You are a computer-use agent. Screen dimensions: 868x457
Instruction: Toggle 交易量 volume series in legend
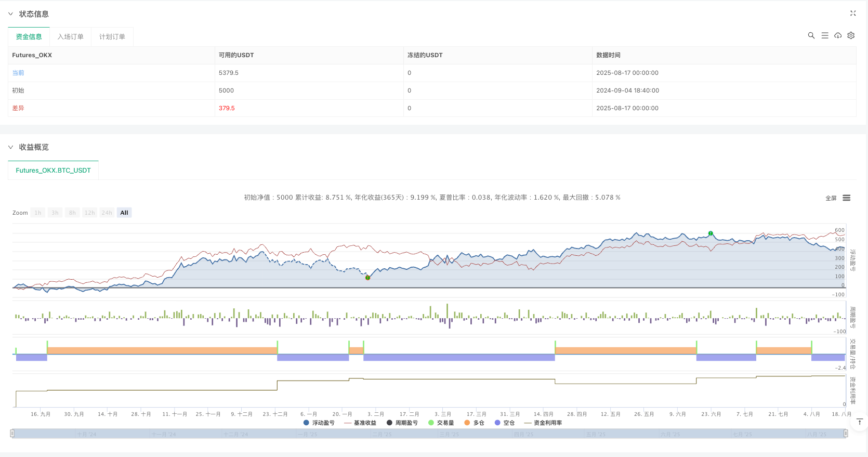[441, 423]
